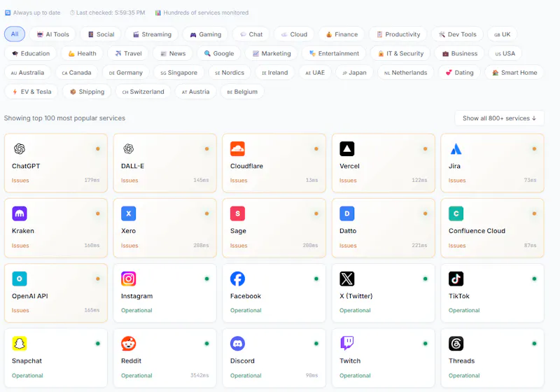Screen dimensions: 560x392
Task: Click the orange status dot on Jira card
Action: (x=534, y=148)
